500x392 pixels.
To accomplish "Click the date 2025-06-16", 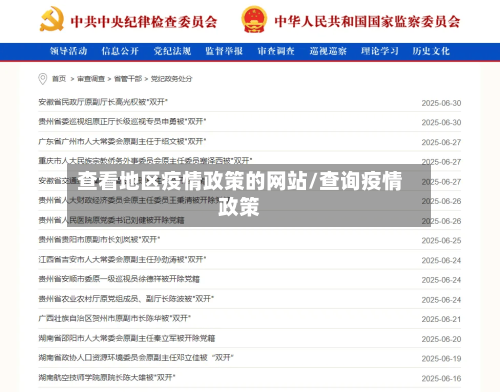I will [x=441, y=378].
